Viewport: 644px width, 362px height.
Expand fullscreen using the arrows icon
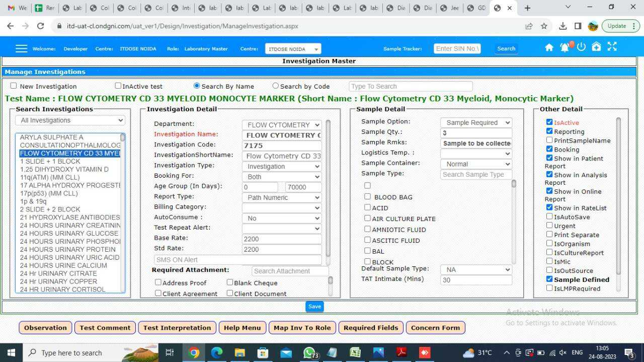(x=612, y=46)
